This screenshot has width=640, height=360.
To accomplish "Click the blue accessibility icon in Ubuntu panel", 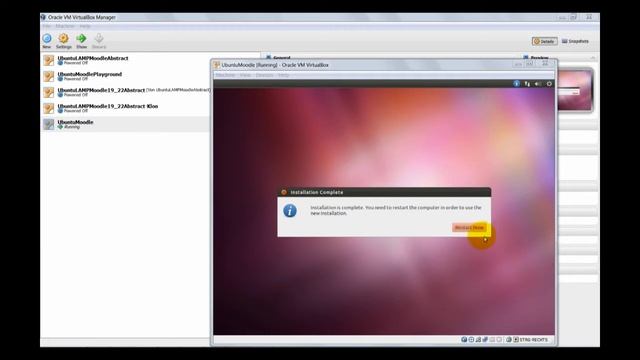I will pyautogui.click(x=516, y=83).
